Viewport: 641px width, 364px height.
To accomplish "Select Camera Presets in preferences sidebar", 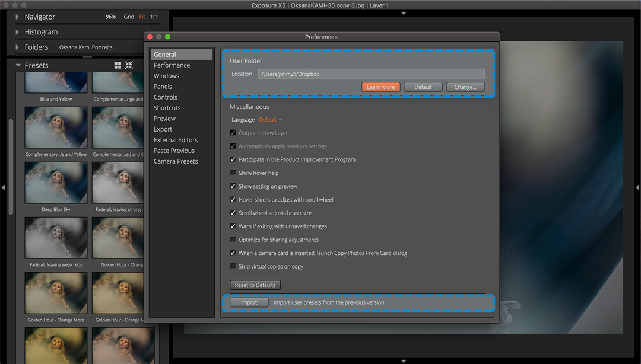I will point(176,161).
